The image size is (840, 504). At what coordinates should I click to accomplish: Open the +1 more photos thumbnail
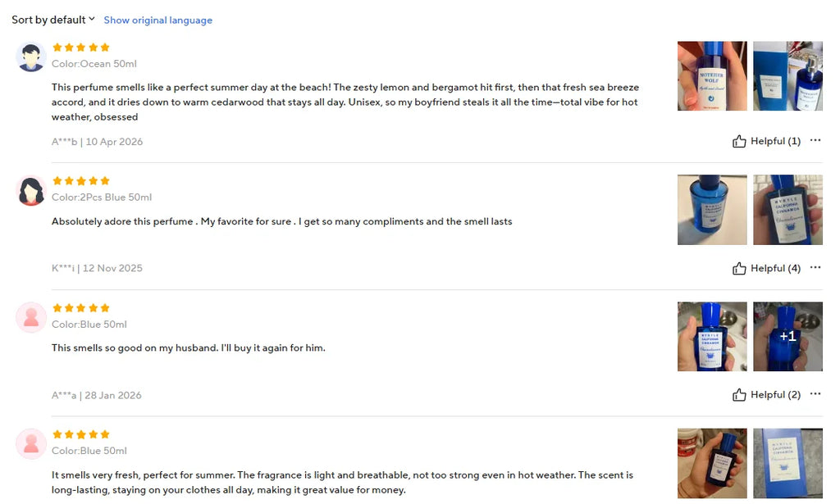[x=787, y=337]
